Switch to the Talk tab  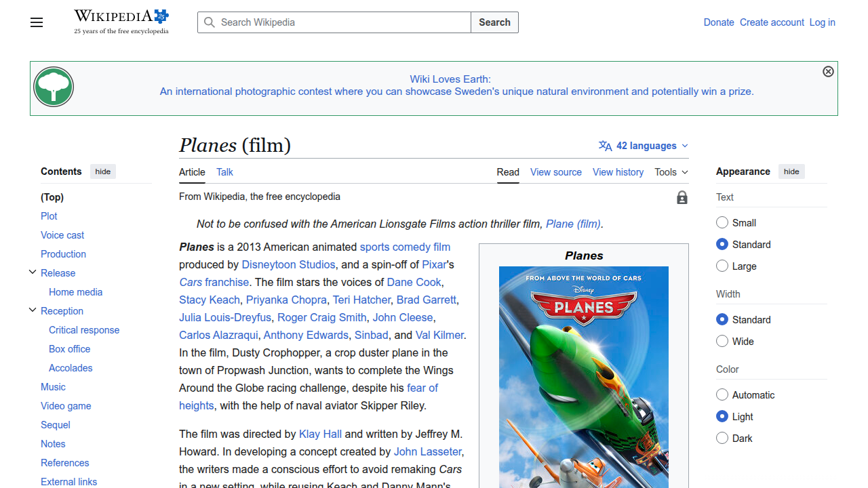point(224,172)
